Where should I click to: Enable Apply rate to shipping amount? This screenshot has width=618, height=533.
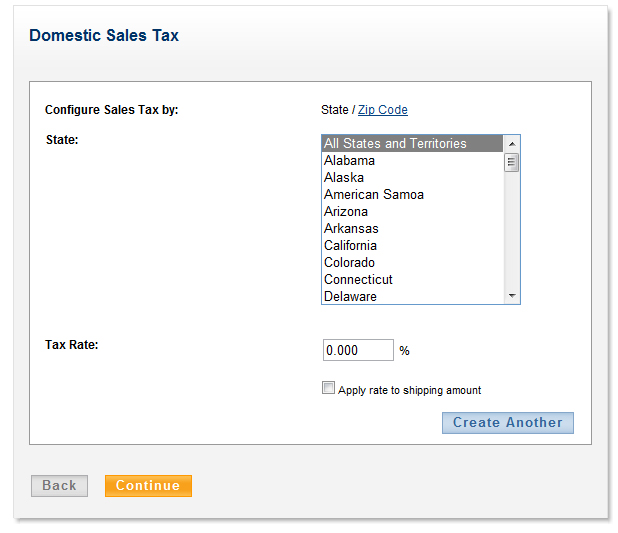pyautogui.click(x=329, y=389)
